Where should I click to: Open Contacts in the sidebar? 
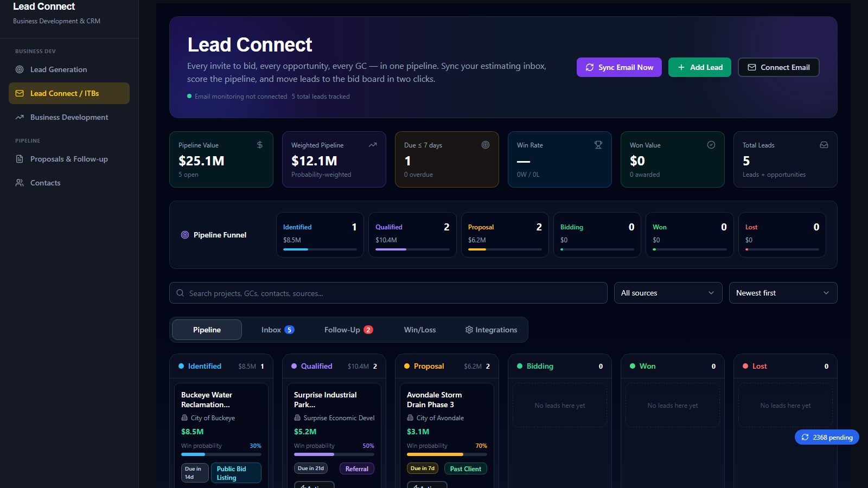pyautogui.click(x=69, y=183)
